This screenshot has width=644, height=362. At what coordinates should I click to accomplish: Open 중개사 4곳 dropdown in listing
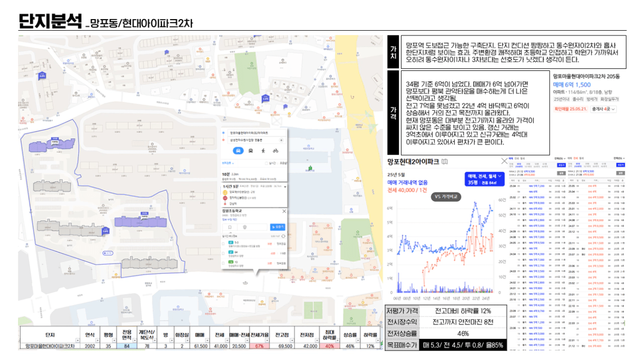tap(603, 109)
